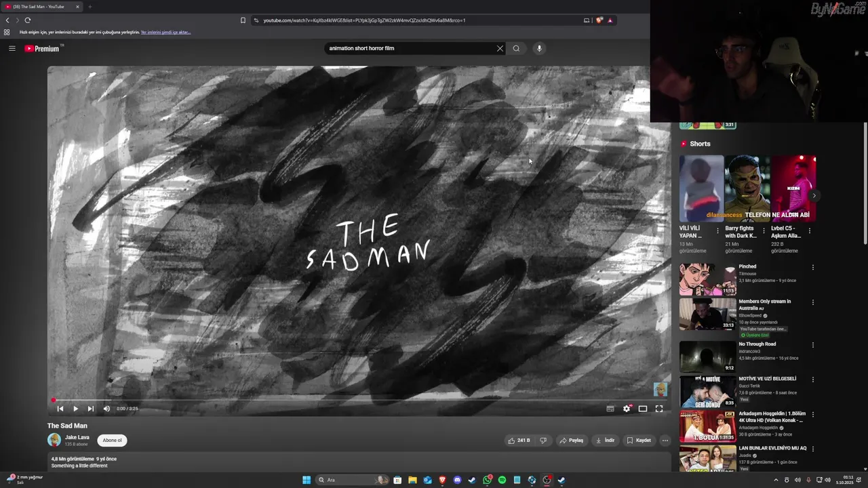Click the red video progress bar
Image resolution: width=868 pixels, height=488 pixels.
[x=359, y=400]
